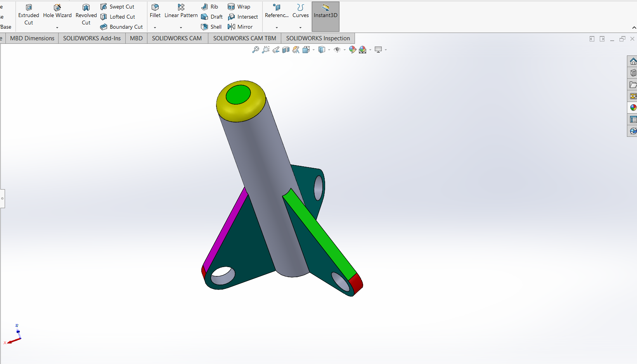
Task: Open View Orientation cube icon
Action: tap(306, 50)
